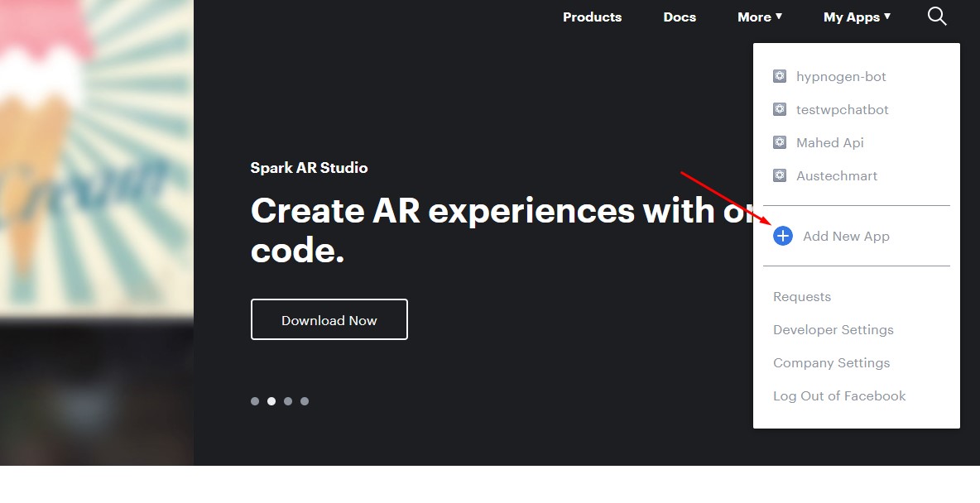Open Developer Settings
The width and height of the screenshot is (980, 503).
tap(833, 330)
